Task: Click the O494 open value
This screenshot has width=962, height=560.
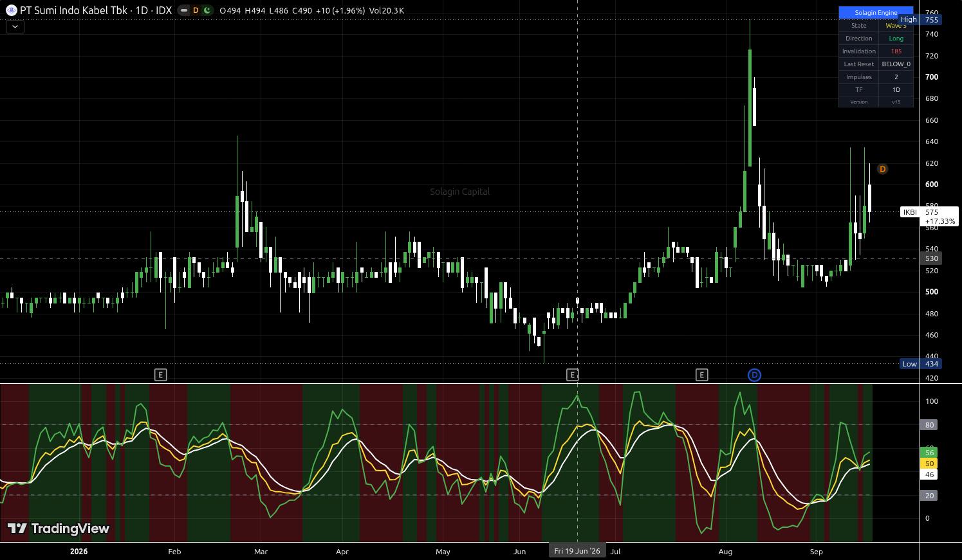Action: [x=230, y=11]
